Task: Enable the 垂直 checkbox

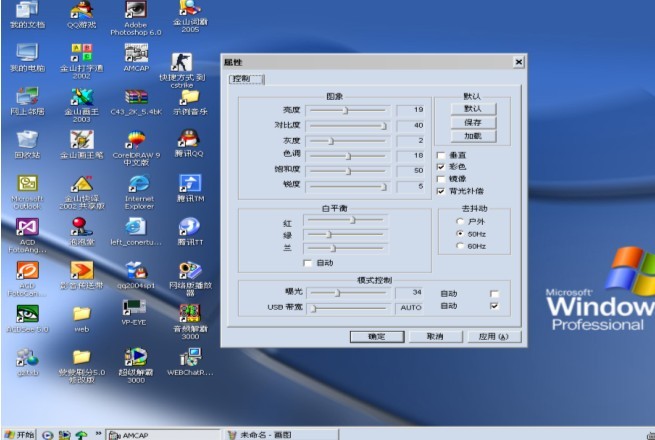Action: coord(441,155)
